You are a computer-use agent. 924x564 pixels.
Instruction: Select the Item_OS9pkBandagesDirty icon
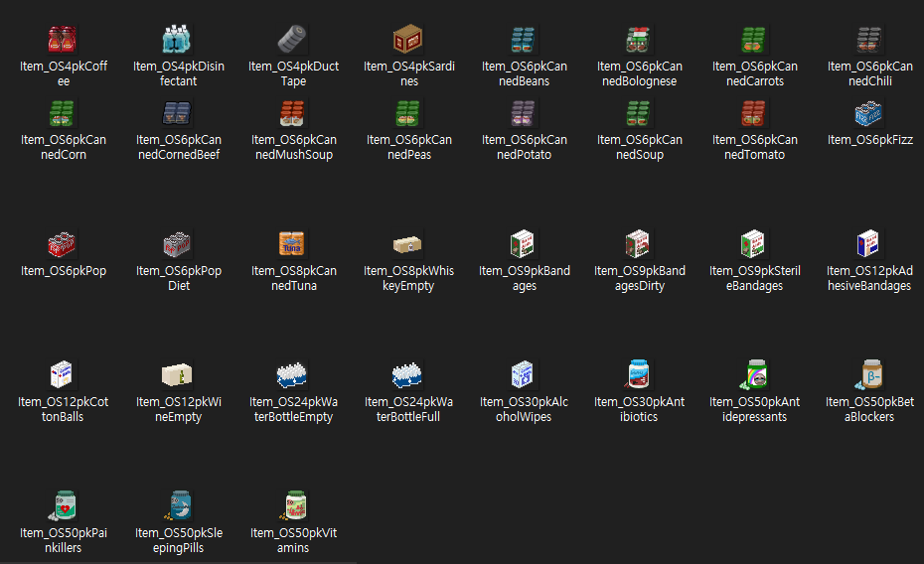pyautogui.click(x=638, y=243)
